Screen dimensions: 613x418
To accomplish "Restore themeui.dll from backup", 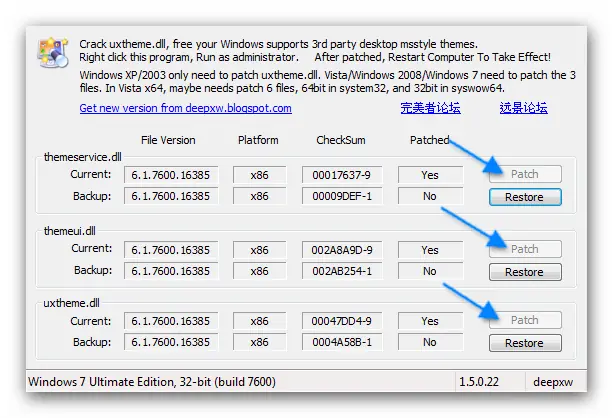I will pos(525,272).
